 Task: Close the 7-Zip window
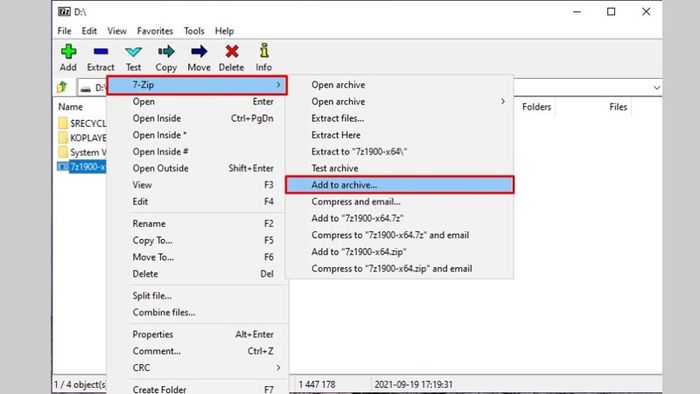[x=646, y=12]
